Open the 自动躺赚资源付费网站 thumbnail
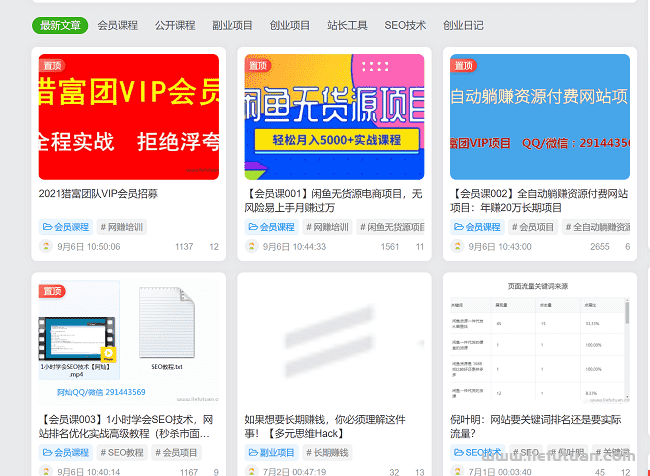Screen dimensions: 650x476 click(x=540, y=116)
